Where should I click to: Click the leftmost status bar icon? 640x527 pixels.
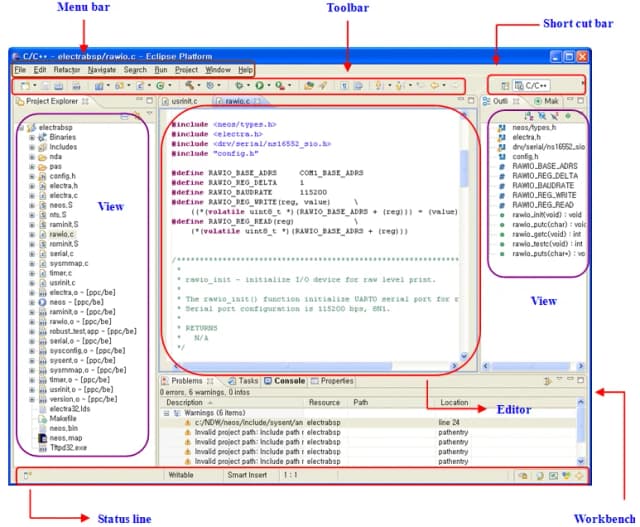click(x=27, y=476)
